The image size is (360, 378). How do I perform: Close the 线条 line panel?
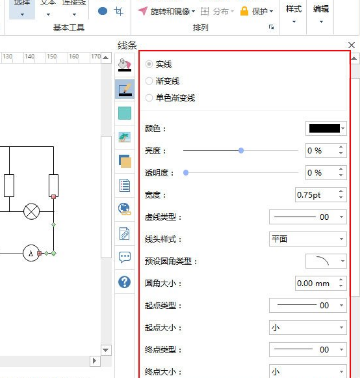(351, 45)
